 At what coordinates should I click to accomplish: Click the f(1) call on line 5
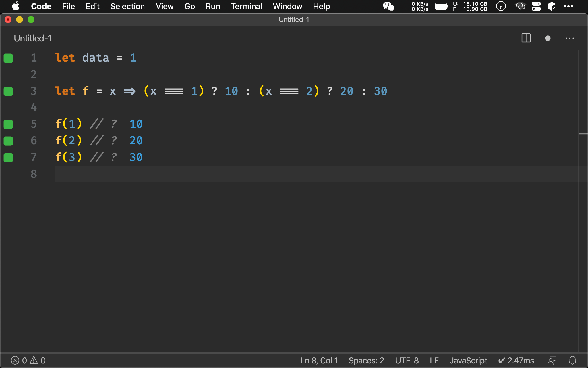coord(69,124)
